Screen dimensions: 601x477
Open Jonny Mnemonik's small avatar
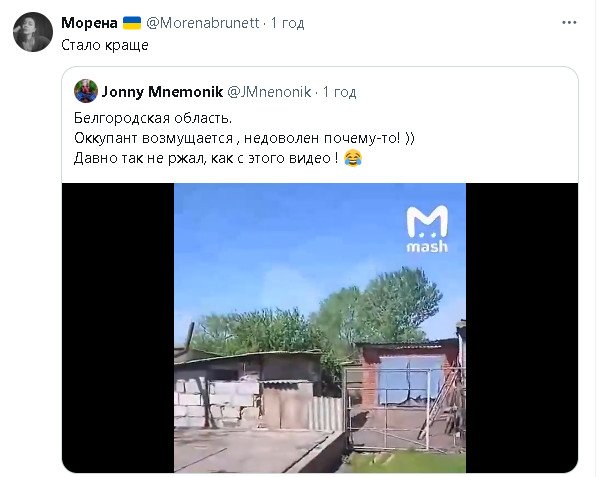86,91
